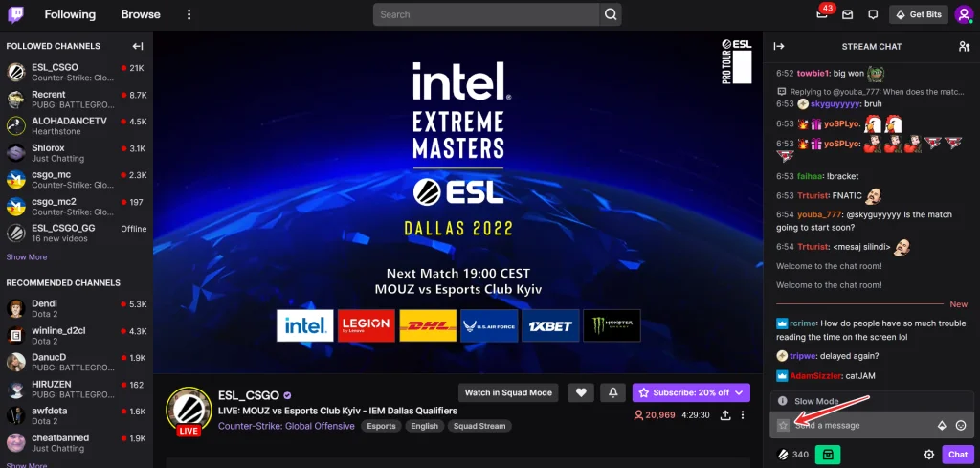
Task: Open the three-dot more menu in top bar
Action: (x=189, y=14)
